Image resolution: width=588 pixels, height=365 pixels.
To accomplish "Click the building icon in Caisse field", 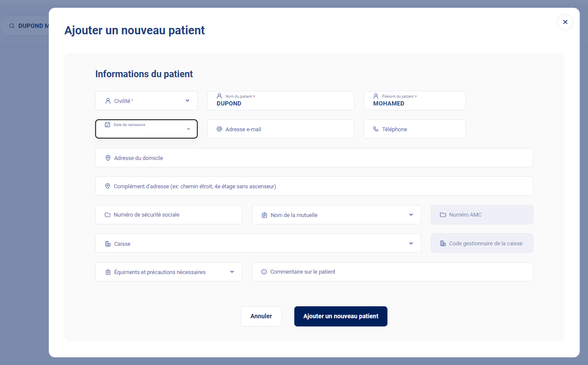I will 108,244.
